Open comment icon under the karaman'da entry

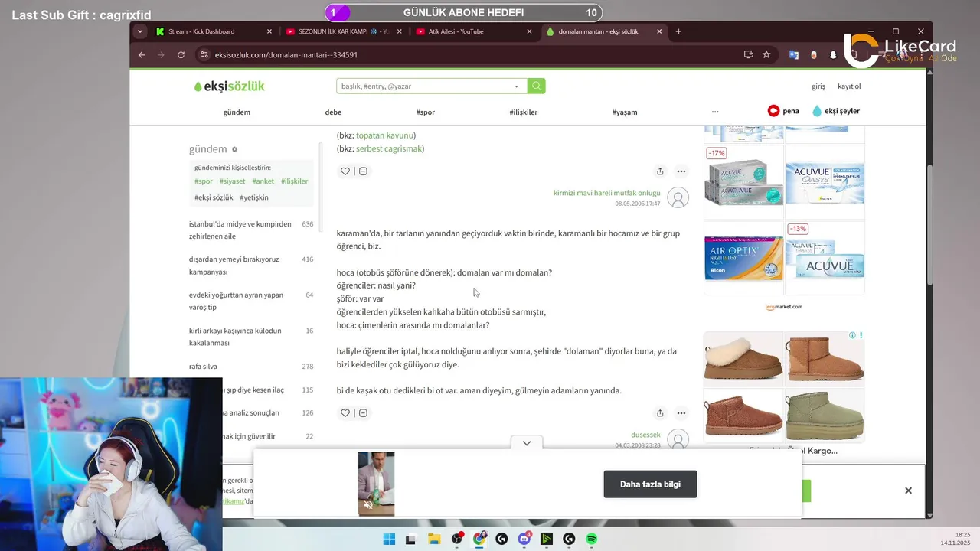pyautogui.click(x=363, y=413)
